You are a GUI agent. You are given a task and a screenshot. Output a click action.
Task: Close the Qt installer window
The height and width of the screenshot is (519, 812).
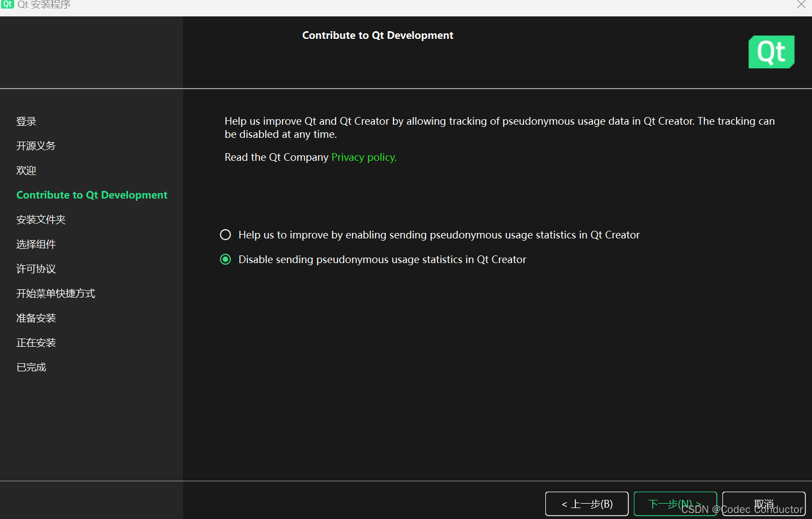801,4
